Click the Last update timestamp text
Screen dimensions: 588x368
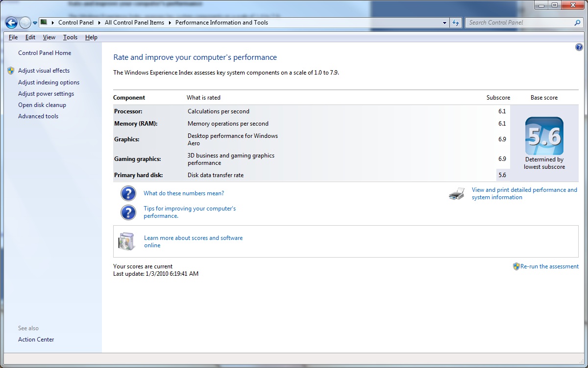coord(156,274)
